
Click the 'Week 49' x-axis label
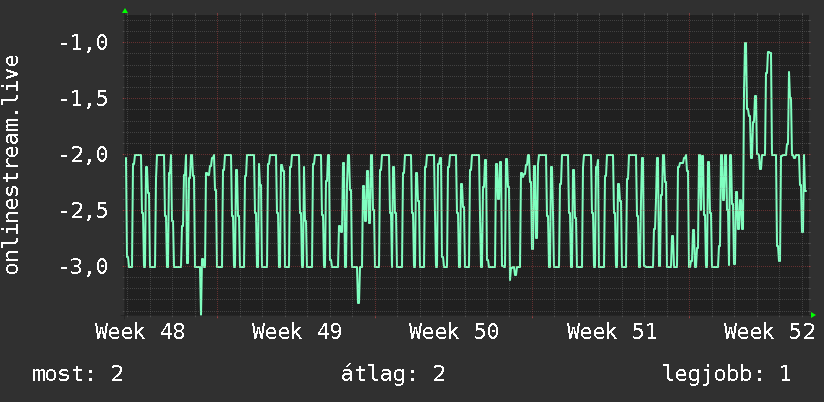297,332
